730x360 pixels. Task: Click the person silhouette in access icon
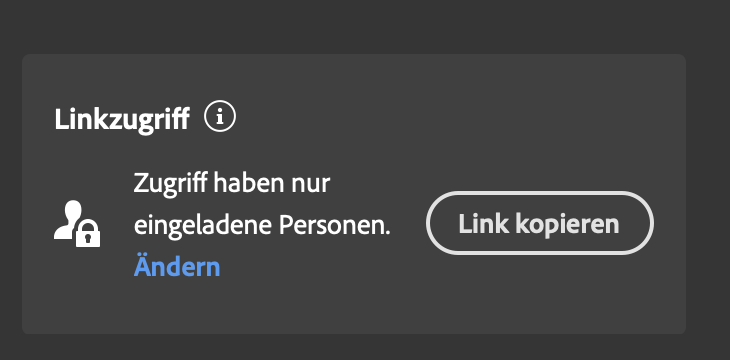[67, 218]
